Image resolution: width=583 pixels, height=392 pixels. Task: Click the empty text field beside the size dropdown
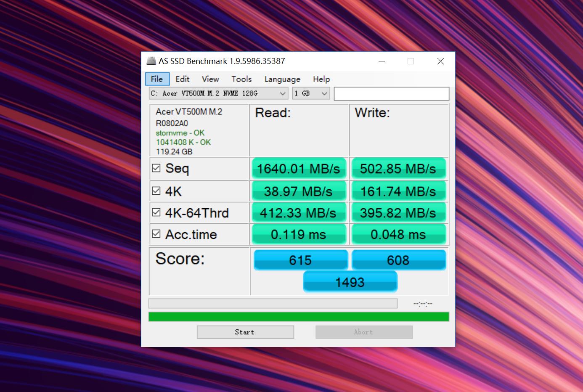(x=392, y=94)
